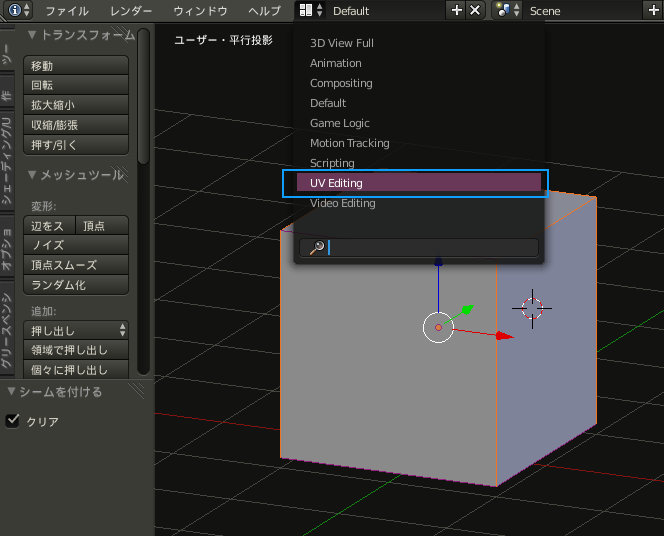Click the white circle 3D manipulator center

tap(438, 327)
